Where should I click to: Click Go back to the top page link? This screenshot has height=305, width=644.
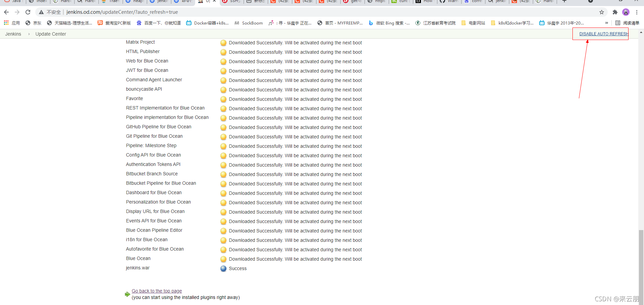[157, 291]
